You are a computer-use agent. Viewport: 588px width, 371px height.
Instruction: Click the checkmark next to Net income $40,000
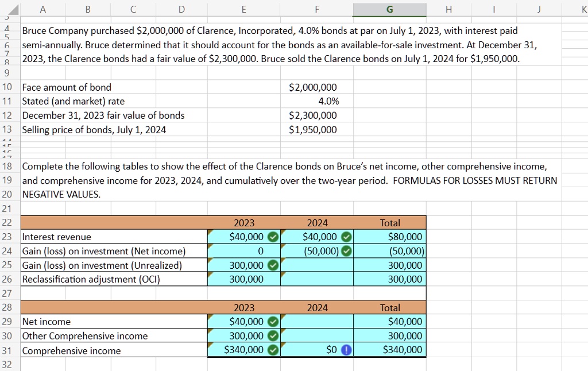[273, 322]
